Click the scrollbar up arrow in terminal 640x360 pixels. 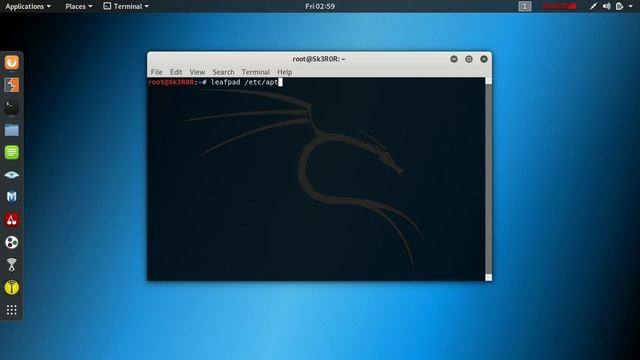coord(489,81)
